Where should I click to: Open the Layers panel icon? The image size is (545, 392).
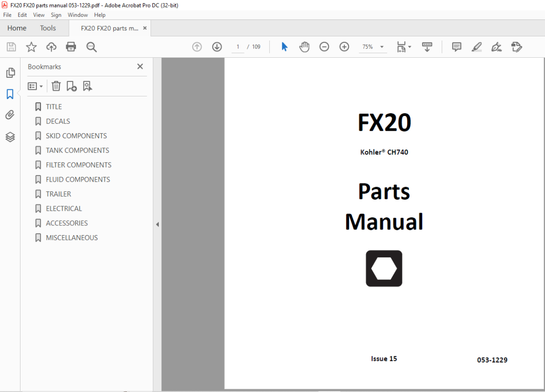[x=10, y=137]
